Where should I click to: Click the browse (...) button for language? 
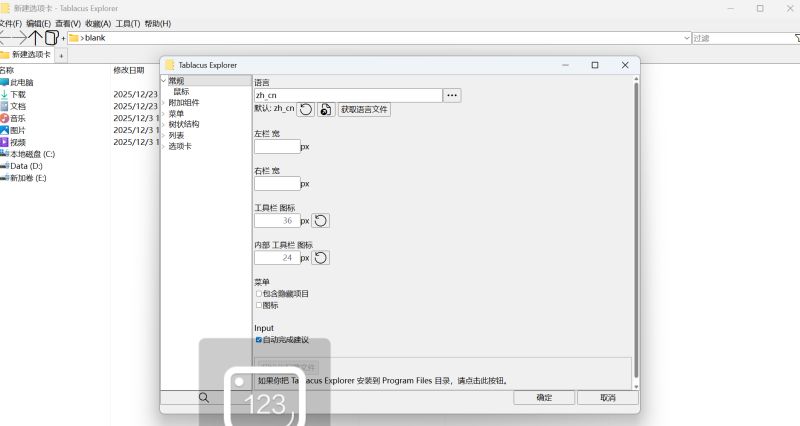[452, 95]
